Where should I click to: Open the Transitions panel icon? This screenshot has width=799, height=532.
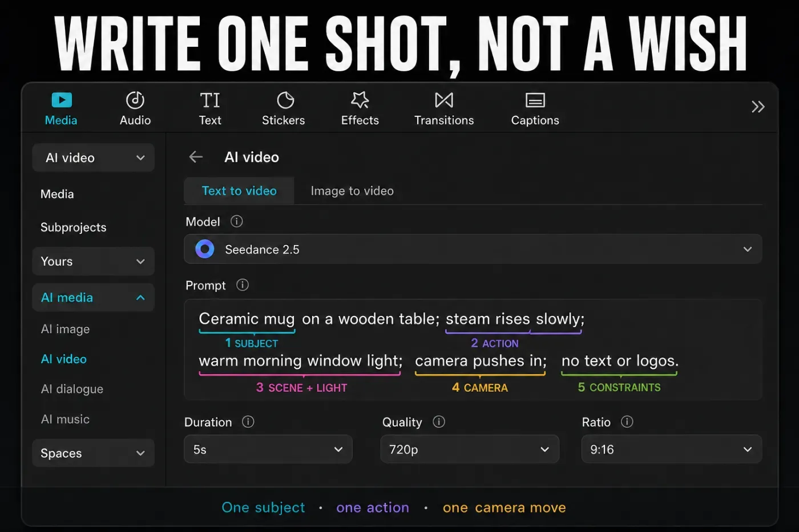click(444, 100)
